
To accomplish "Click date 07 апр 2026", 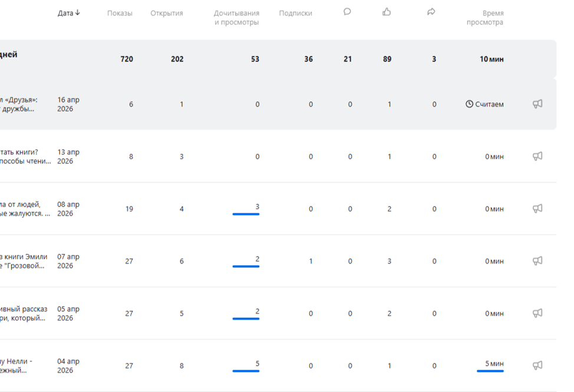I will (68, 261).
